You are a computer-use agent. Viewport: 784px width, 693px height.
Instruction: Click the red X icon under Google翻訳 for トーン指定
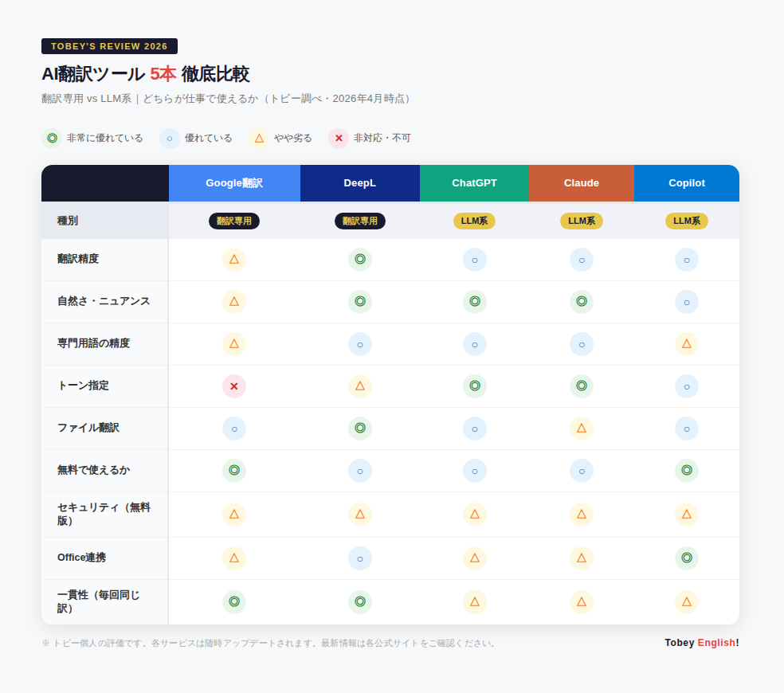[x=234, y=386]
